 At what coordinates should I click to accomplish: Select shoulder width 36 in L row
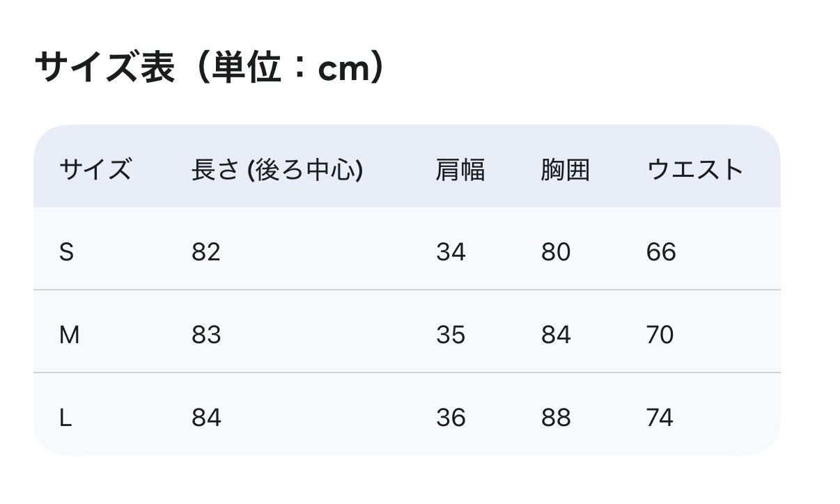451,418
